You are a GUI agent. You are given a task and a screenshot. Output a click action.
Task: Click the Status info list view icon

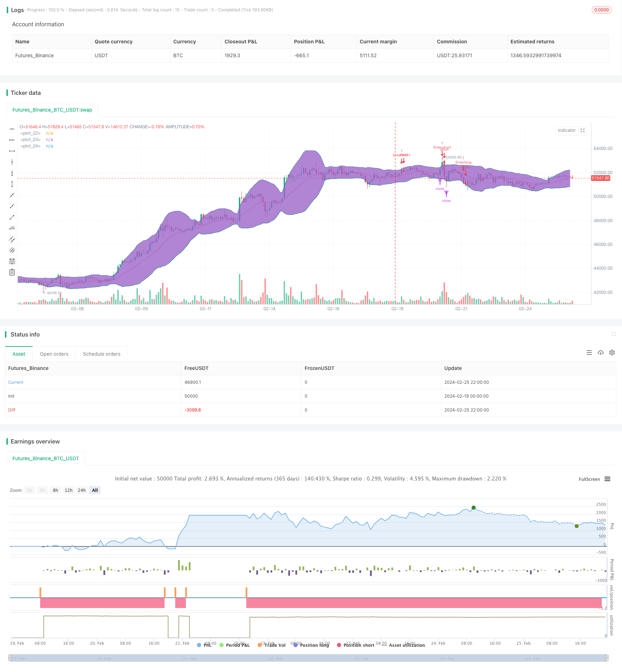[x=589, y=353]
